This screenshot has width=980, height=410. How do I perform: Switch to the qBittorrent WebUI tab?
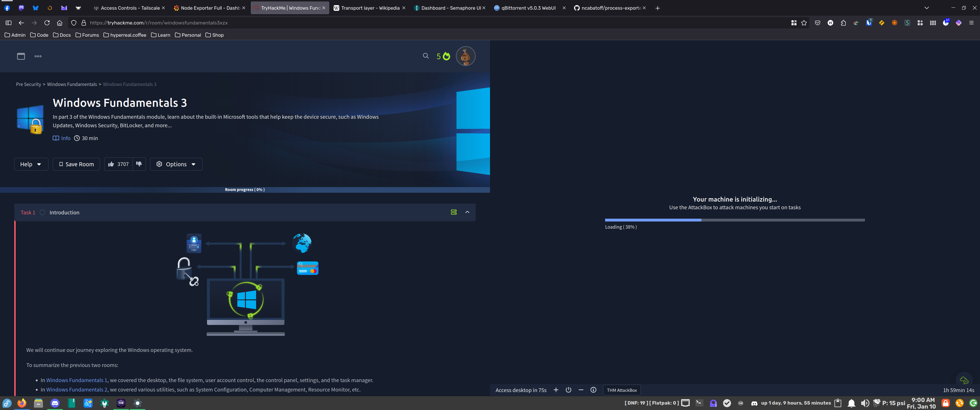tap(528, 8)
